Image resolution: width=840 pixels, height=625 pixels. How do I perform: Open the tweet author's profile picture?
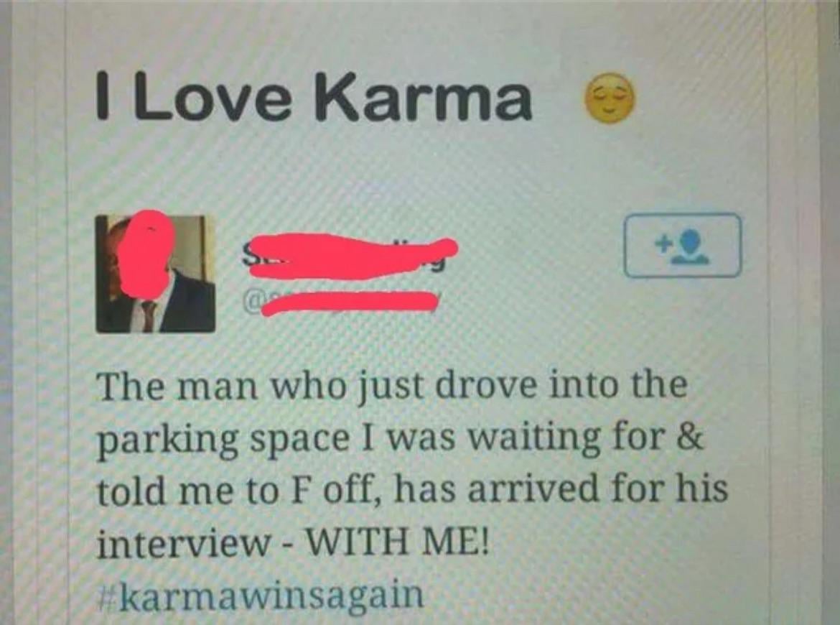pos(155,274)
